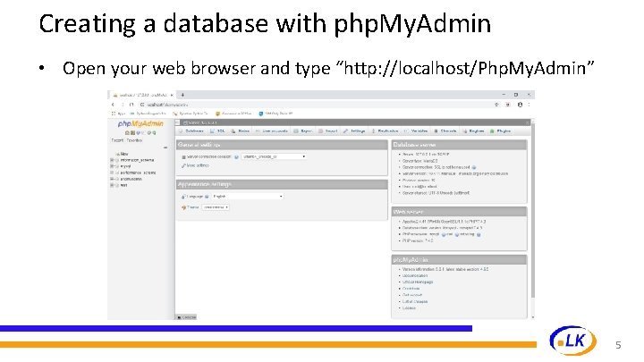Click the browser reload icon
The image size is (644, 362).
131,105
